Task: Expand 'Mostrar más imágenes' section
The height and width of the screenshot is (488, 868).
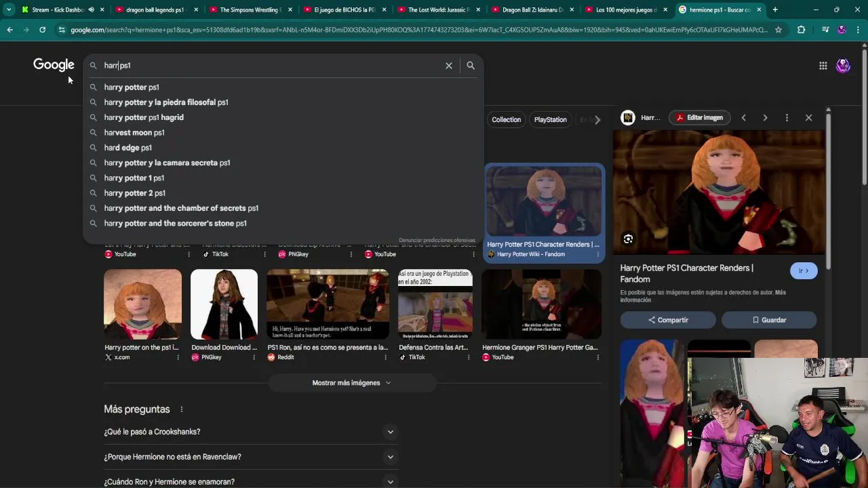Action: [351, 383]
